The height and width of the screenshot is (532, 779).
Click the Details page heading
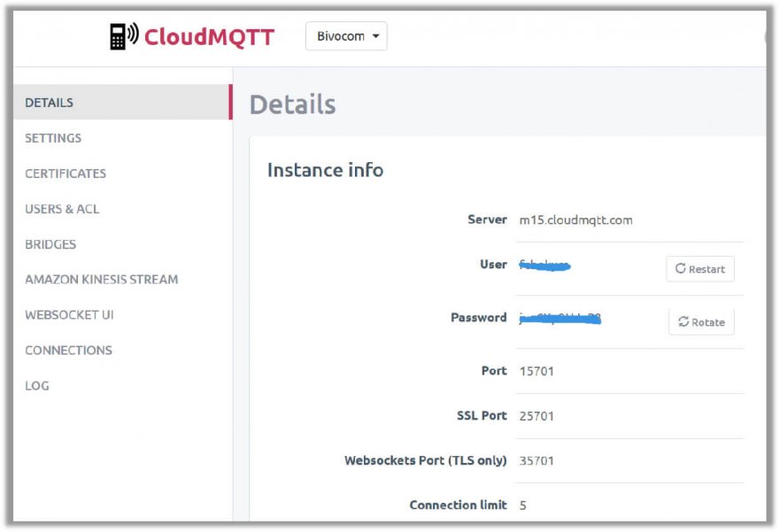tap(293, 104)
